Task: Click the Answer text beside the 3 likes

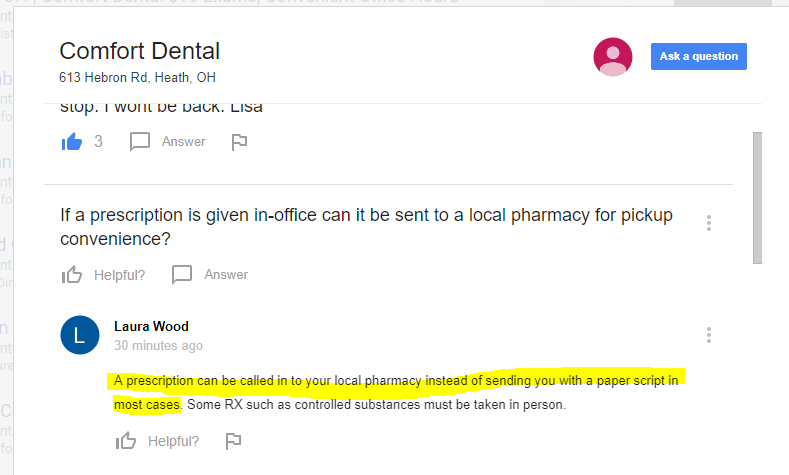Action: click(x=183, y=142)
